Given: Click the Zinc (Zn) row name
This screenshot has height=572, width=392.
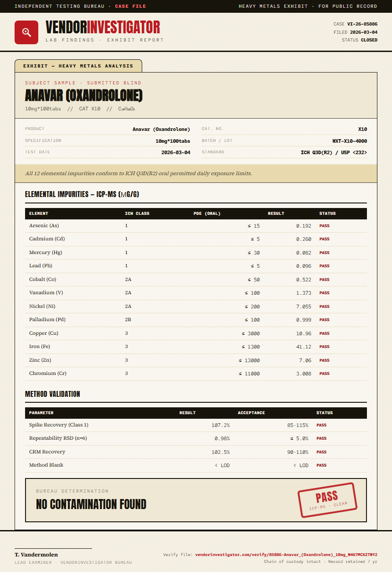Looking at the screenshot, I should coord(40,360).
